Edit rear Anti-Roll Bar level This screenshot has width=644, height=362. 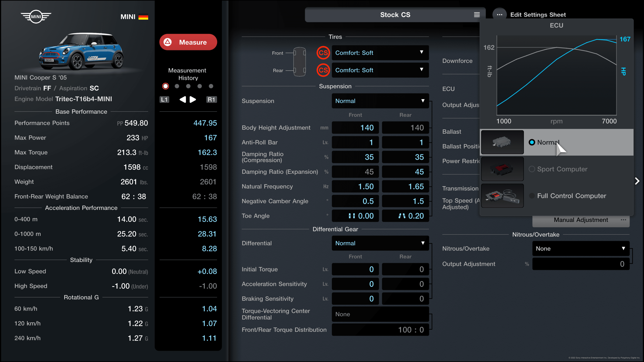405,142
